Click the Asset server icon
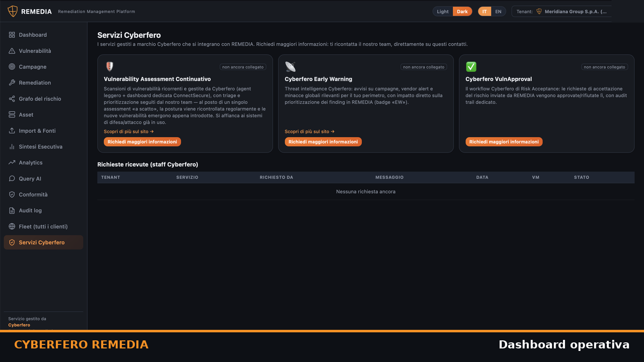This screenshot has width=644, height=362. tap(12, 115)
